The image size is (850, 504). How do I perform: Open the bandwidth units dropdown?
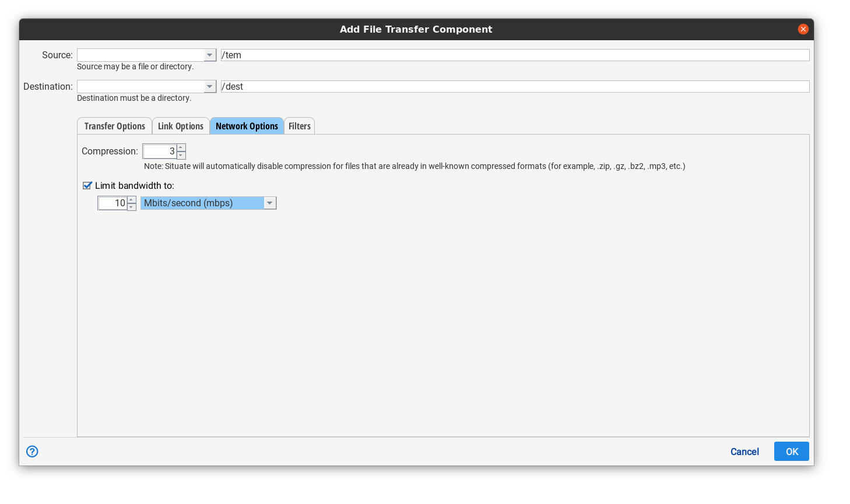coord(269,203)
